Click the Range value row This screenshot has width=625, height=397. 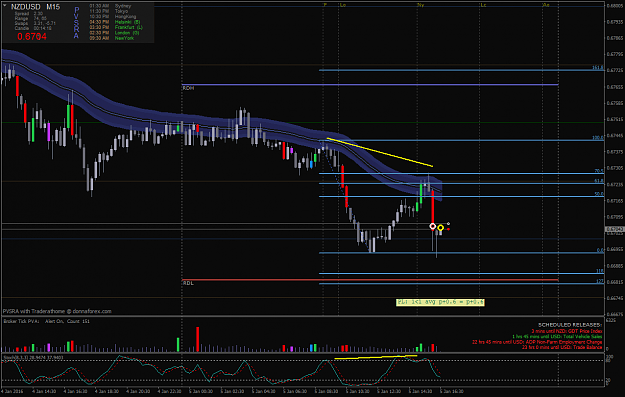tap(30, 18)
